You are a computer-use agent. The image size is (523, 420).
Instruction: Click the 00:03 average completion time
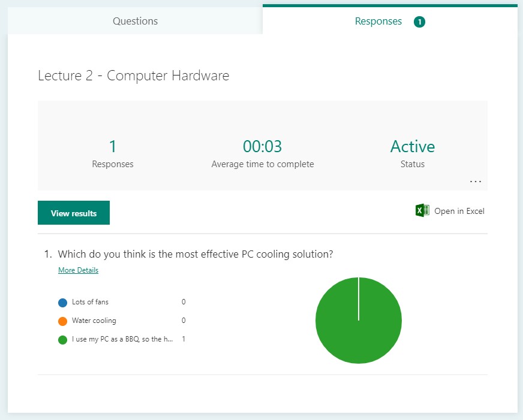tap(262, 146)
